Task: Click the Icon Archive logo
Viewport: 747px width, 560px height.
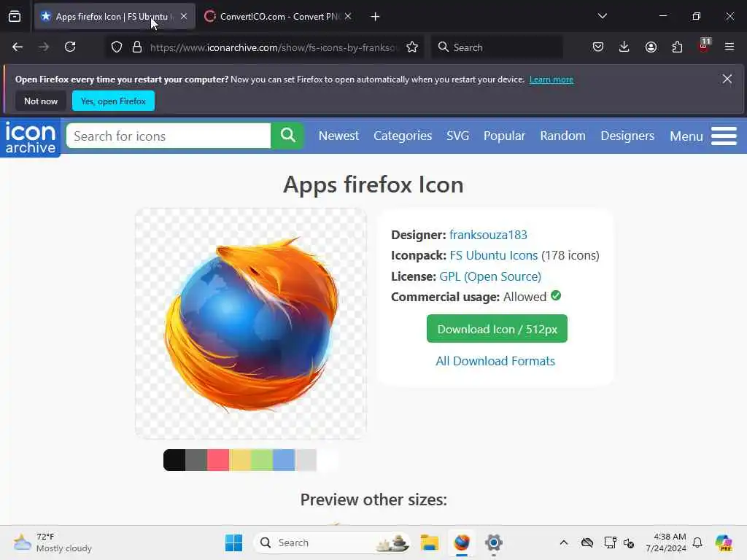Action: [x=31, y=138]
